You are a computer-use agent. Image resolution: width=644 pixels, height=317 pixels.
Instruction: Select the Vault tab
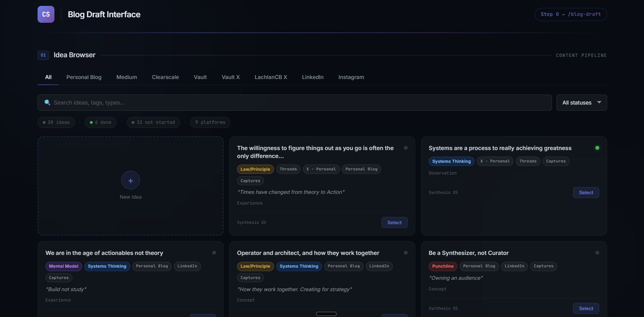[x=200, y=77]
